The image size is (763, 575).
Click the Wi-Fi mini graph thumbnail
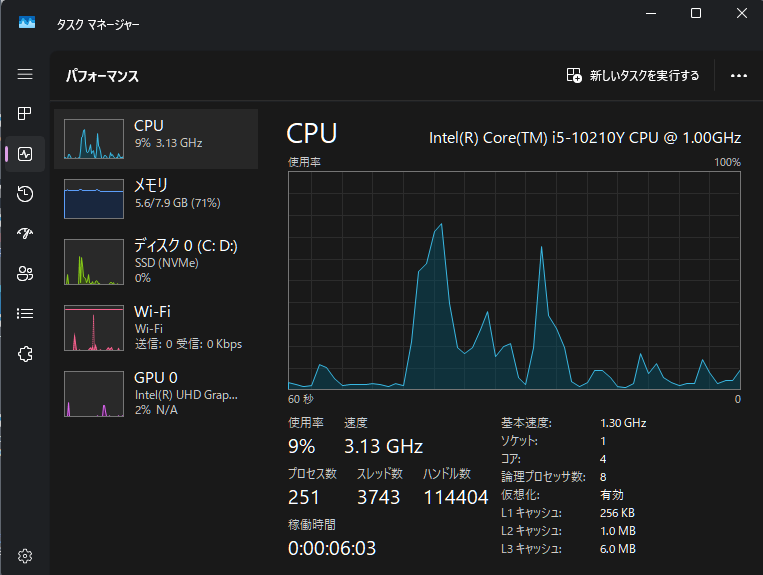coord(94,327)
